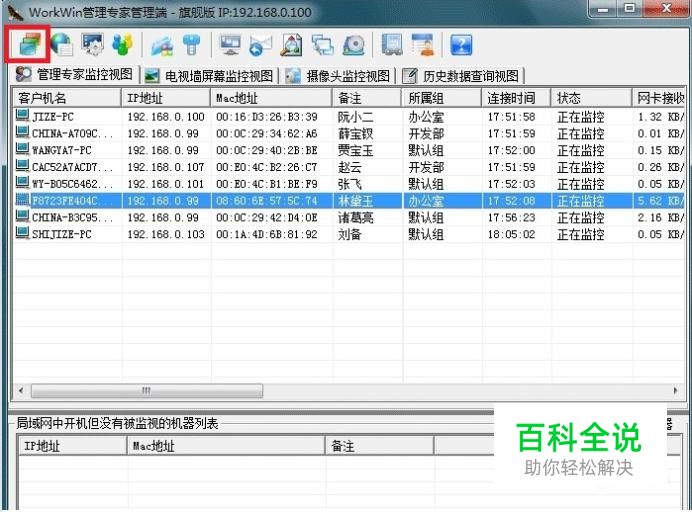Screen dimensions: 692x512
Task: Click the envelope with blue arrow icon
Action: [x=261, y=46]
